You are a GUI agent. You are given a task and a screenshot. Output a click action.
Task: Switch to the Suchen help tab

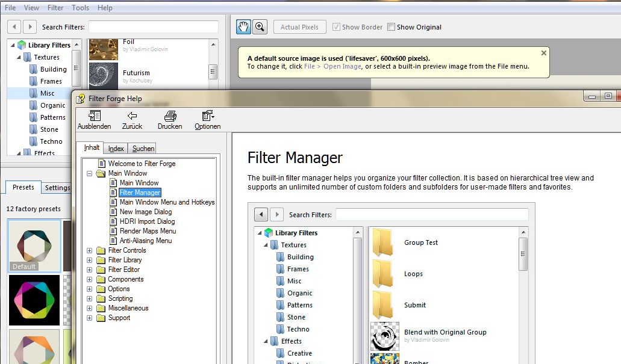coord(143,149)
